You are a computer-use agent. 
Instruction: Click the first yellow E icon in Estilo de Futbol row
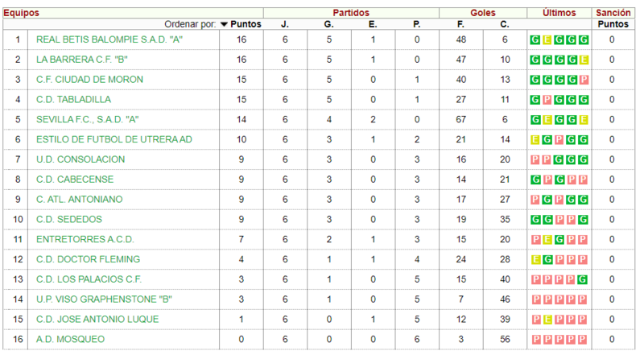535,140
